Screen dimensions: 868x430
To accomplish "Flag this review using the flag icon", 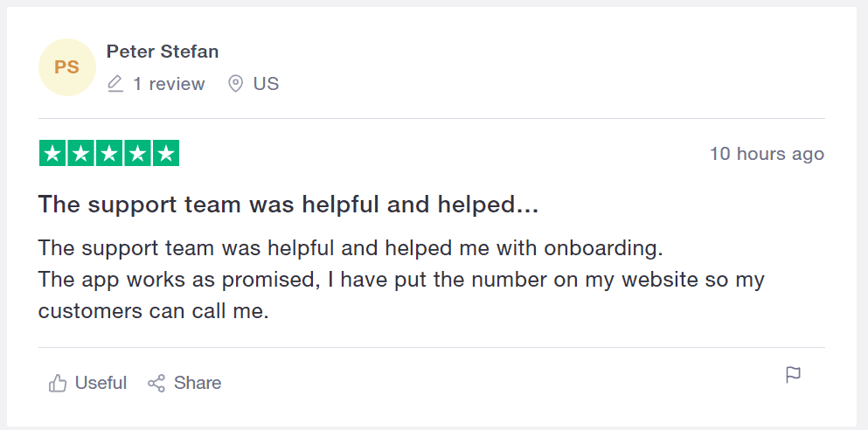I will click(794, 375).
